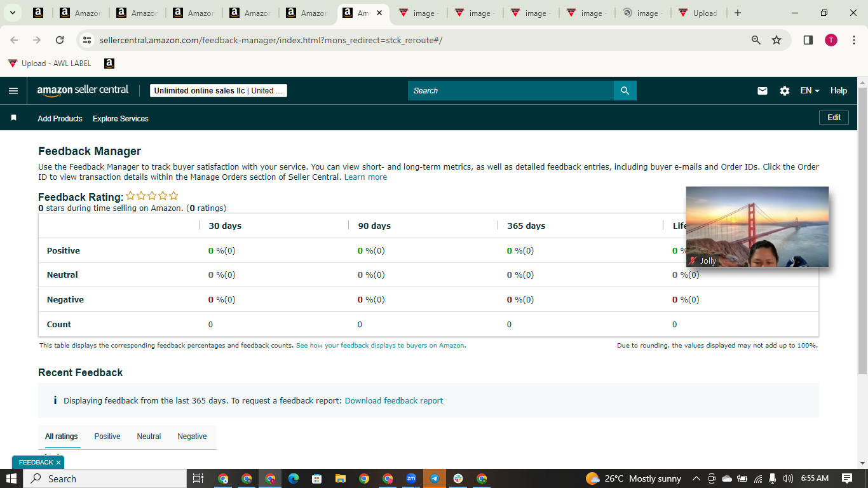Switch to the Positive ratings tab
This screenshot has width=868, height=488.
click(x=107, y=437)
